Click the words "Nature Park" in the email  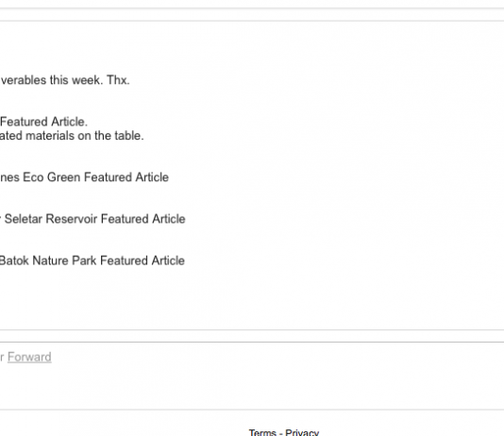[64, 260]
